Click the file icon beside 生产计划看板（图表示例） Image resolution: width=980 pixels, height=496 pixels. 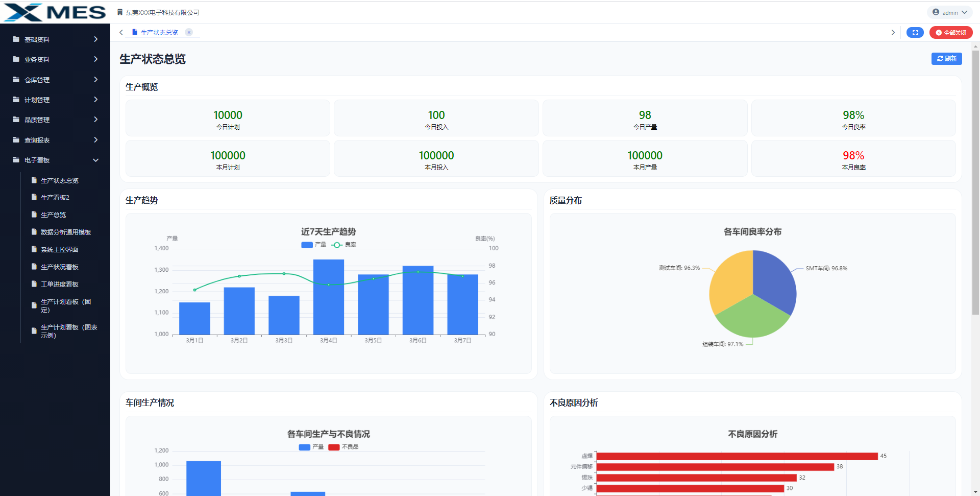(x=34, y=331)
